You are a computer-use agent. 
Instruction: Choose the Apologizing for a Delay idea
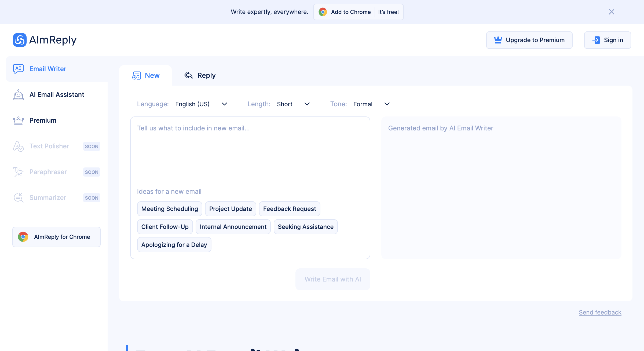(174, 245)
